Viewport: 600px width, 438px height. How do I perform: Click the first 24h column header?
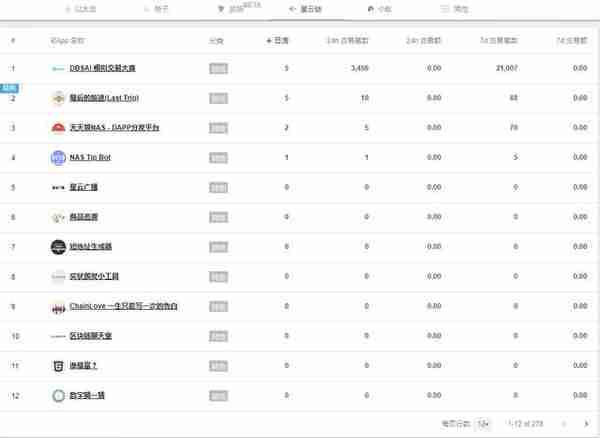point(347,41)
